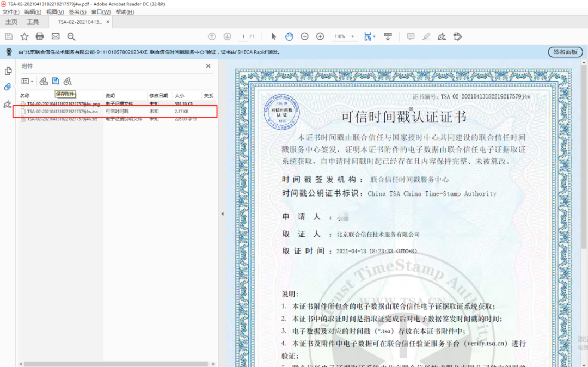Switch to the 工具 tab
The image size is (588, 367).
33,22
